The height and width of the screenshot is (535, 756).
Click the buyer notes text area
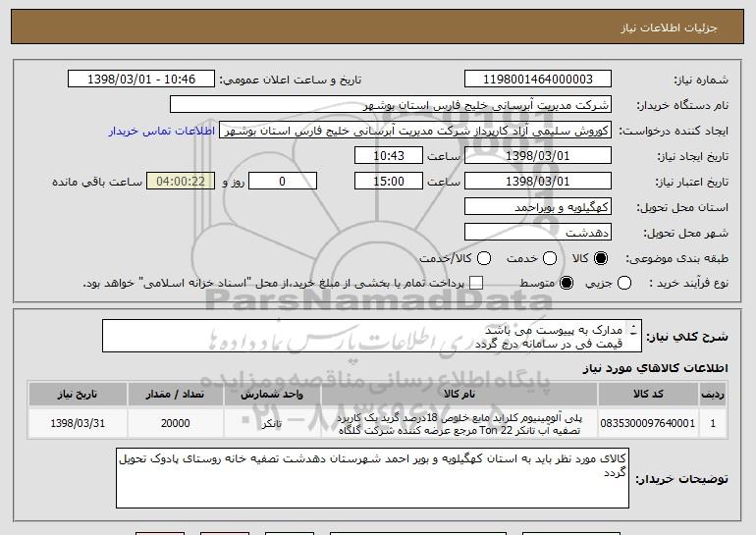tap(373, 478)
